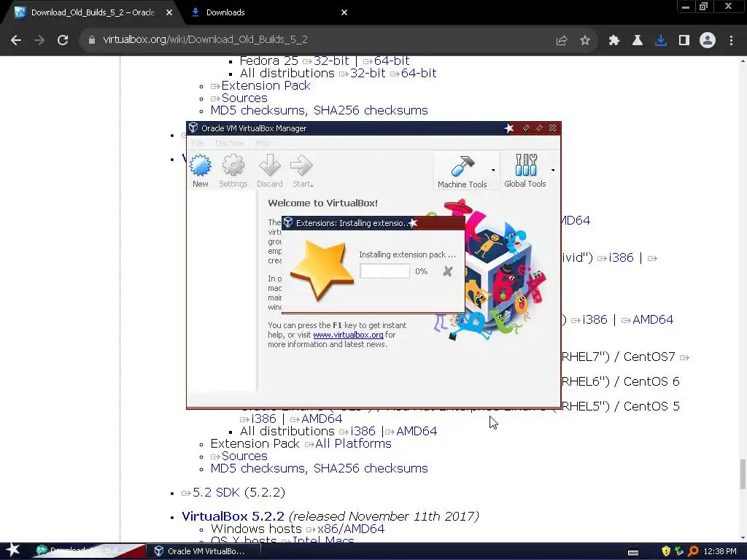Image resolution: width=747 pixels, height=560 pixels.
Task: Open the top MD5 checksums, SHA256 checksums link
Action: pos(320,111)
